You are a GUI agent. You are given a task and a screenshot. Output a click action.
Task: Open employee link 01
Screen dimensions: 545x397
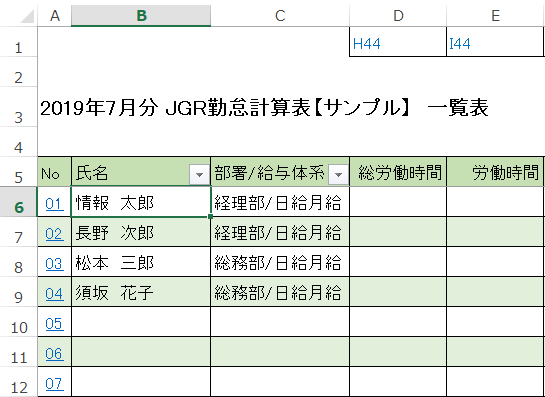(x=55, y=203)
